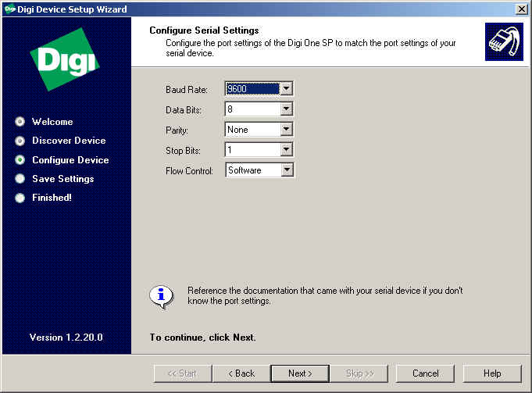Click the Digi title bar icon
Image resolution: width=532 pixels, height=393 pixels.
tap(8, 8)
